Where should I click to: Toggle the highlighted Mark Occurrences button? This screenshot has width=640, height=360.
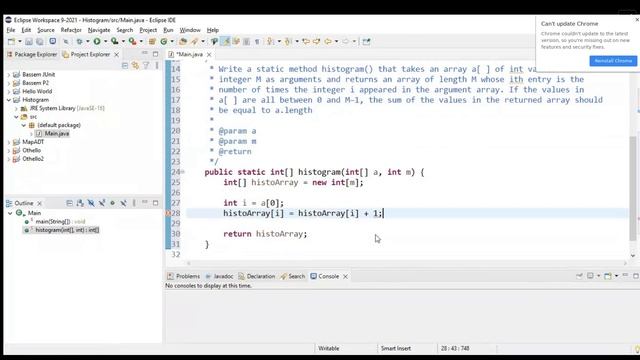(x=225, y=41)
